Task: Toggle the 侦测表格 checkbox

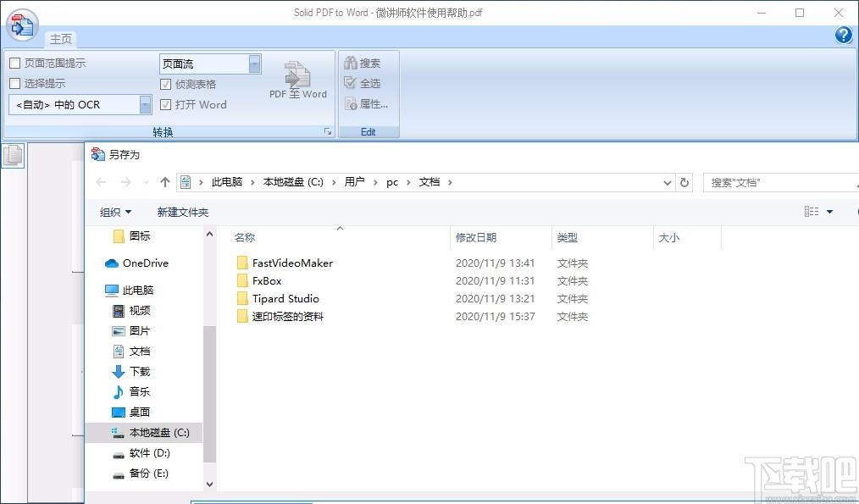Action: pos(165,85)
